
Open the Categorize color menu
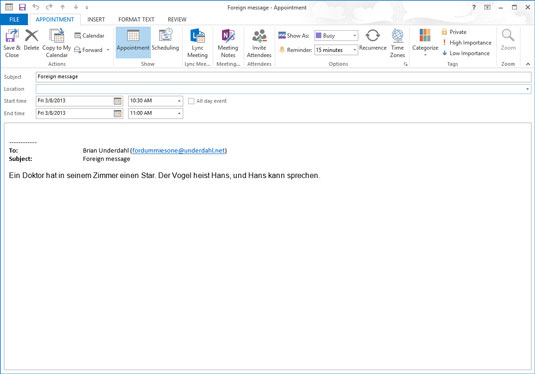[425, 43]
